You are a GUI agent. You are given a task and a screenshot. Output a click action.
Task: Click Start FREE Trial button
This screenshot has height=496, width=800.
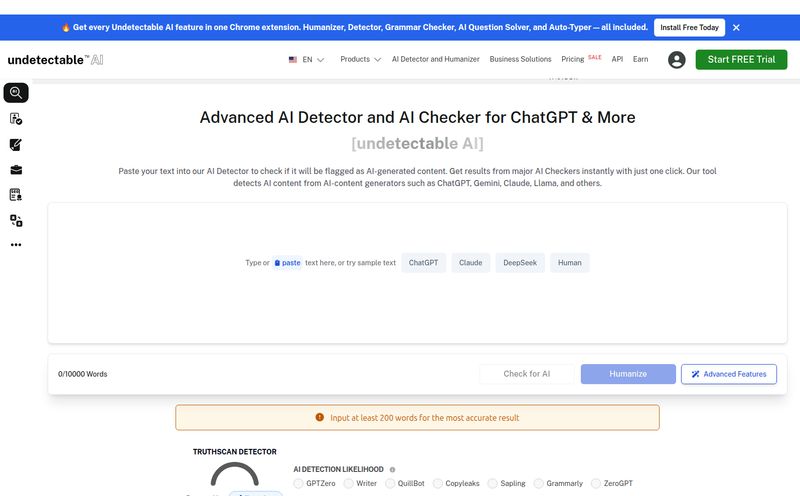[x=741, y=60]
